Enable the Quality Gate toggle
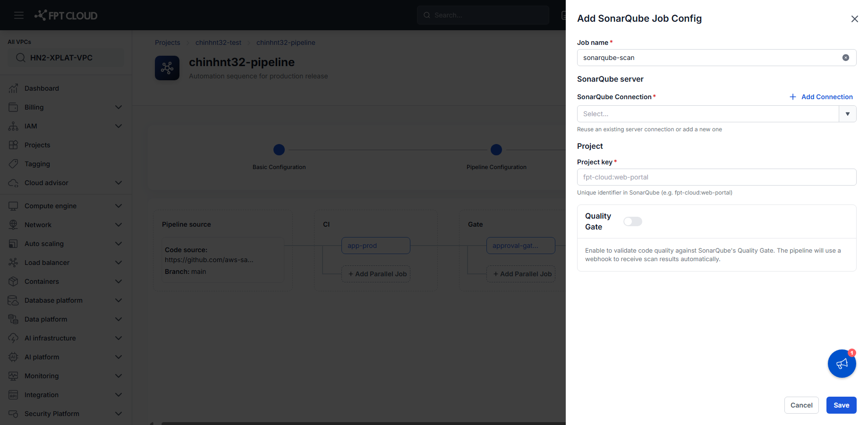The height and width of the screenshot is (425, 868). tap(633, 221)
